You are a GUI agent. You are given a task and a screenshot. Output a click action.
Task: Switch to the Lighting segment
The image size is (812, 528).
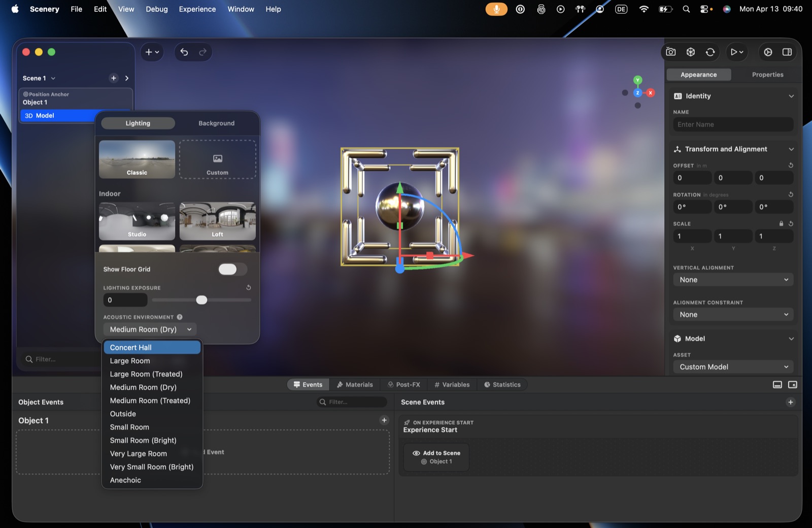138,123
